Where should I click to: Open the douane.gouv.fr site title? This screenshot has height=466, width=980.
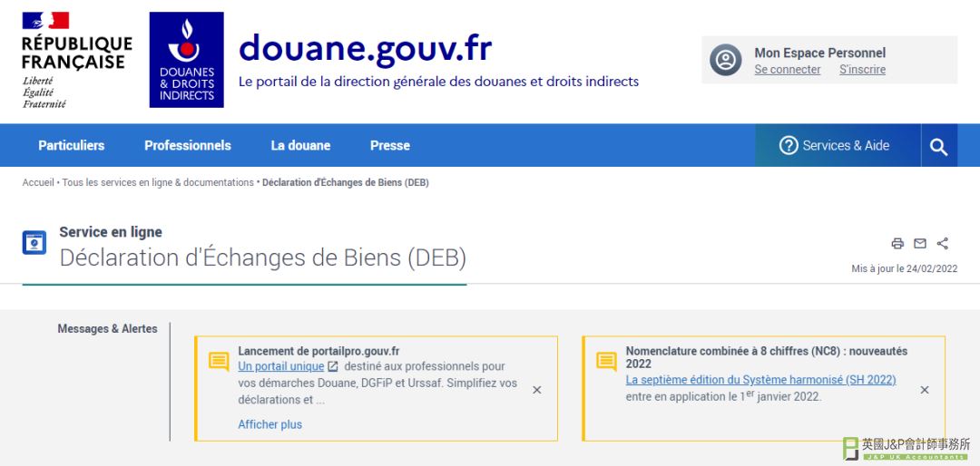click(365, 48)
